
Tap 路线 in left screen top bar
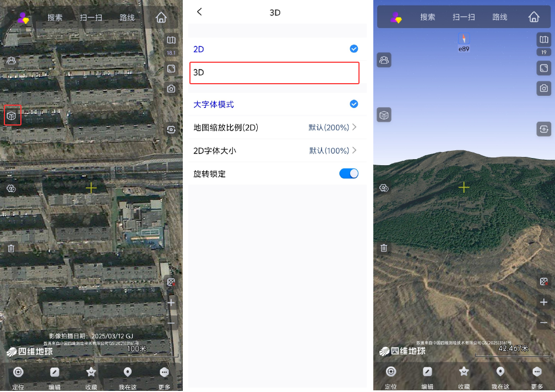pos(127,18)
